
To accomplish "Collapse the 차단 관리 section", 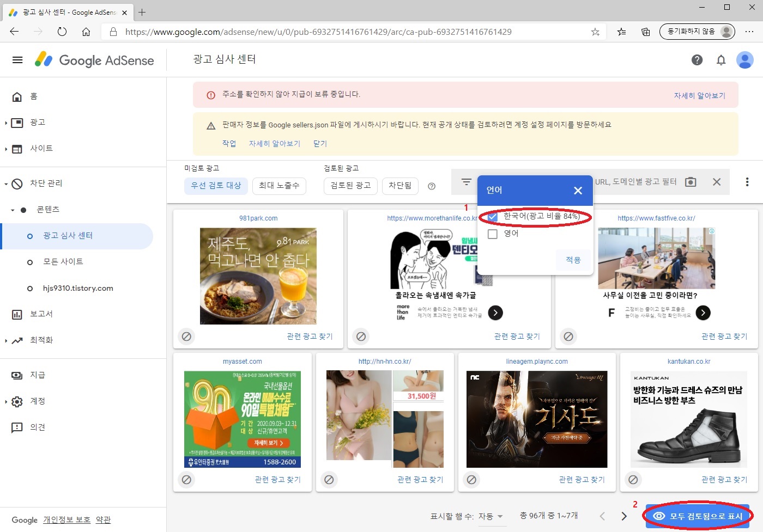I will [6, 184].
